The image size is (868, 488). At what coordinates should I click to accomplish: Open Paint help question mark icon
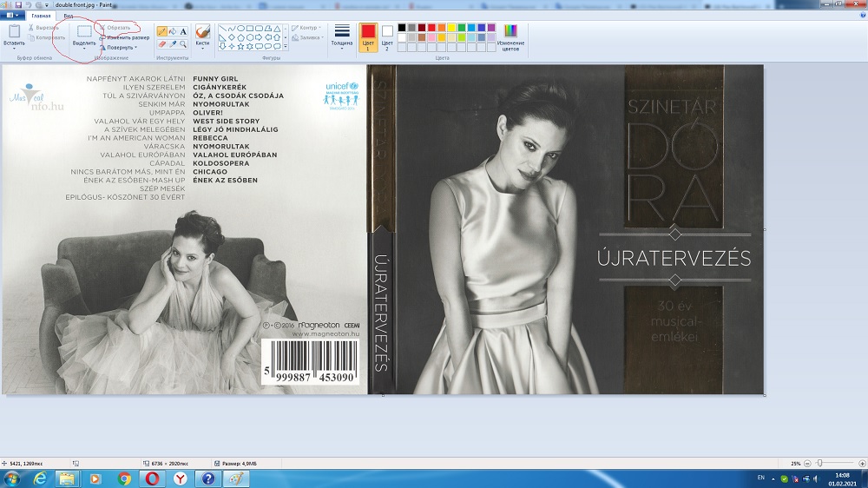pyautogui.click(x=863, y=16)
